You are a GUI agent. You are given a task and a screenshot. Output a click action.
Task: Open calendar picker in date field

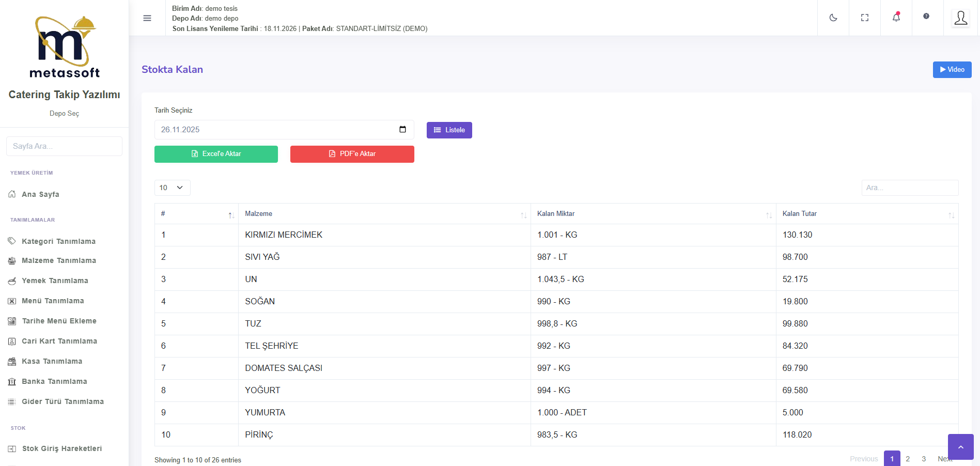402,130
